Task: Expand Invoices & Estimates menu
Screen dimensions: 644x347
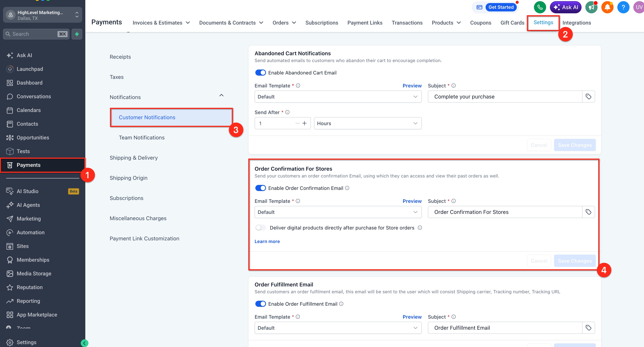Action: pos(161,23)
